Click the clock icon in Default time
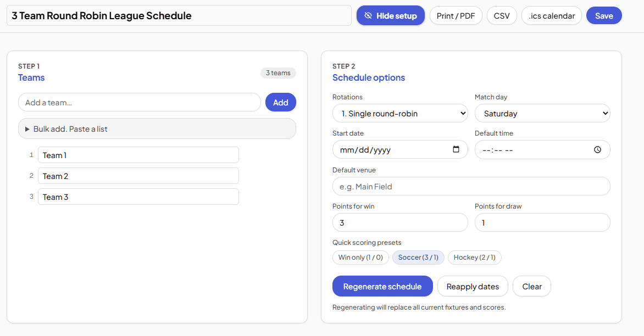This screenshot has width=644, height=336. click(598, 150)
